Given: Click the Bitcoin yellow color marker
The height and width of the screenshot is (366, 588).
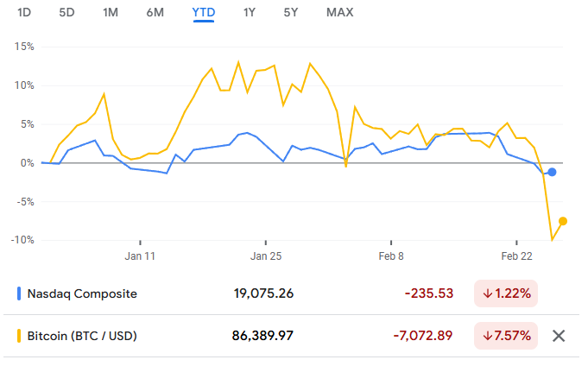Looking at the screenshot, I should tap(19, 335).
